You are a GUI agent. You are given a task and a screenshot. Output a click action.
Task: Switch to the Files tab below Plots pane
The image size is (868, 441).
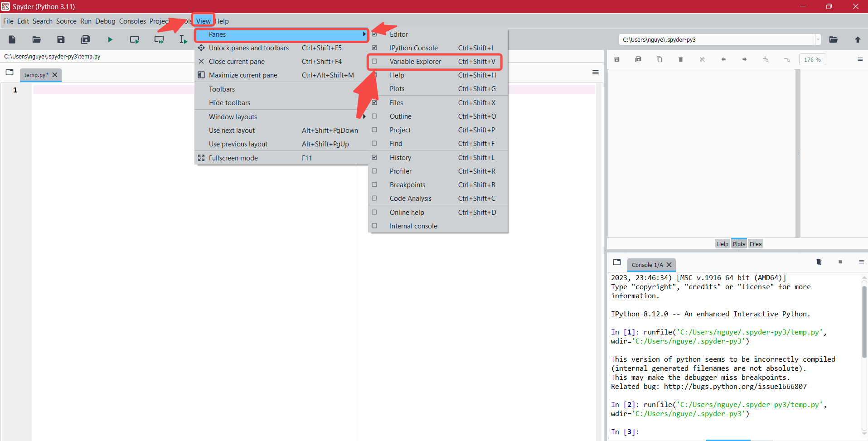pos(756,244)
